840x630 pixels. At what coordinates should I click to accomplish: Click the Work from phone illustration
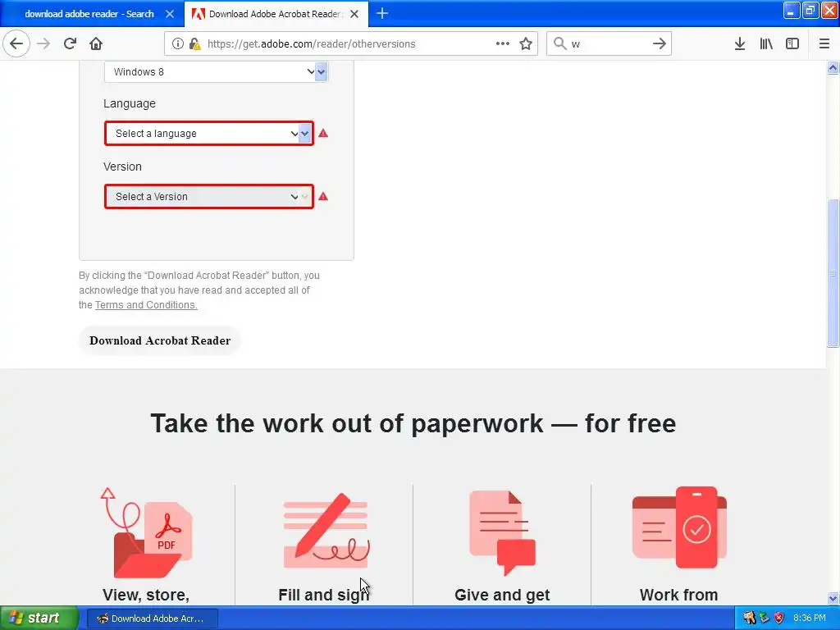coord(679,527)
